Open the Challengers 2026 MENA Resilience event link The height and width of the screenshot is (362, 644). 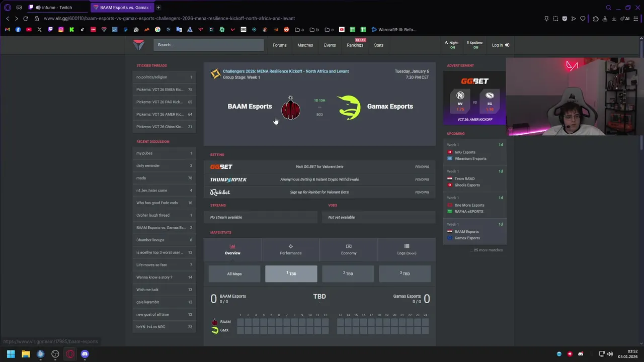pyautogui.click(x=286, y=71)
